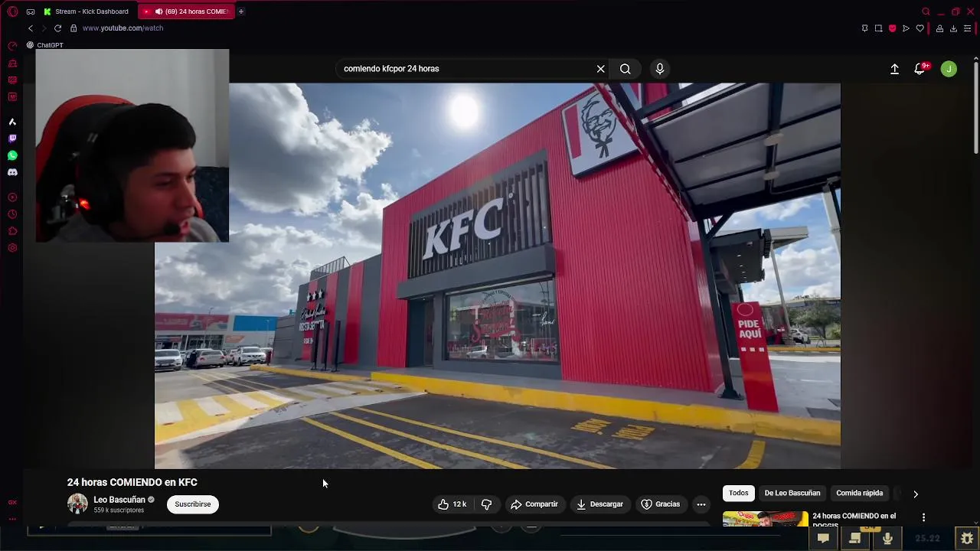Open the Player panel in sidebar

pos(12,197)
